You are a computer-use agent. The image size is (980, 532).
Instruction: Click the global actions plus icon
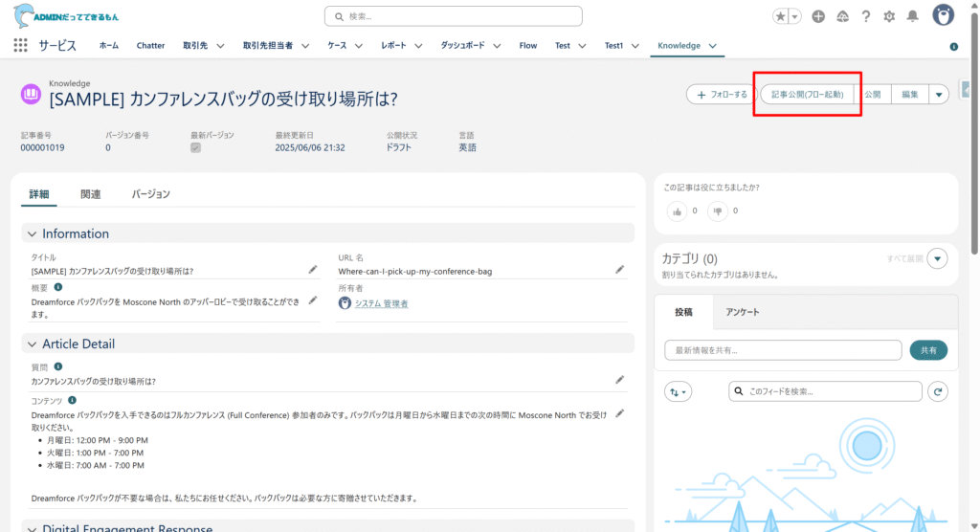[818, 17]
